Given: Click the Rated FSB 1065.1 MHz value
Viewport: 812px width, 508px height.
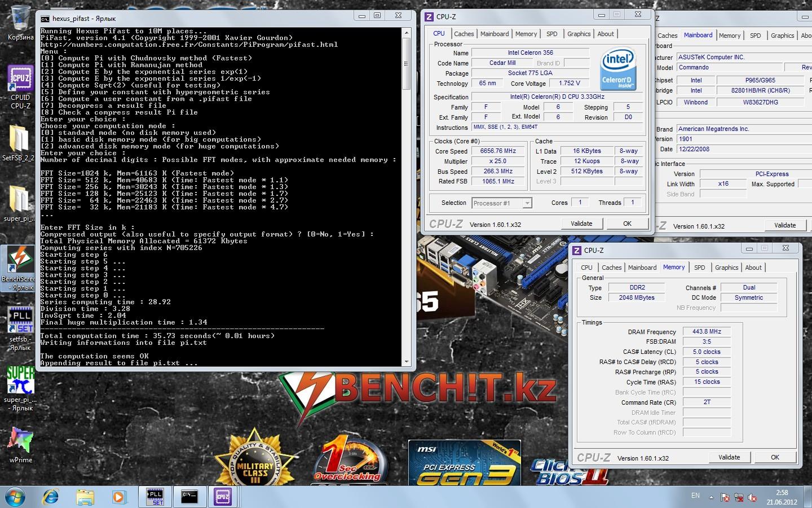Looking at the screenshot, I should point(498,182).
